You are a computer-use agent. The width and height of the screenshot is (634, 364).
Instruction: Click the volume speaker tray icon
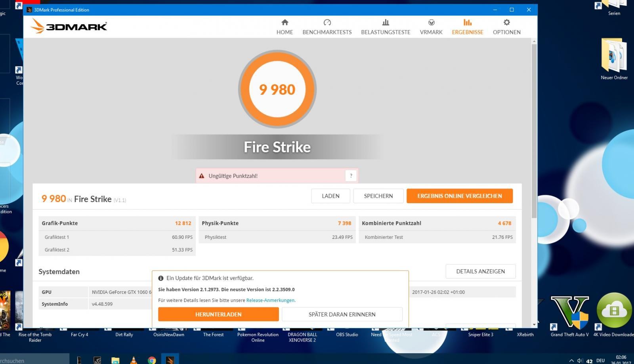580,360
